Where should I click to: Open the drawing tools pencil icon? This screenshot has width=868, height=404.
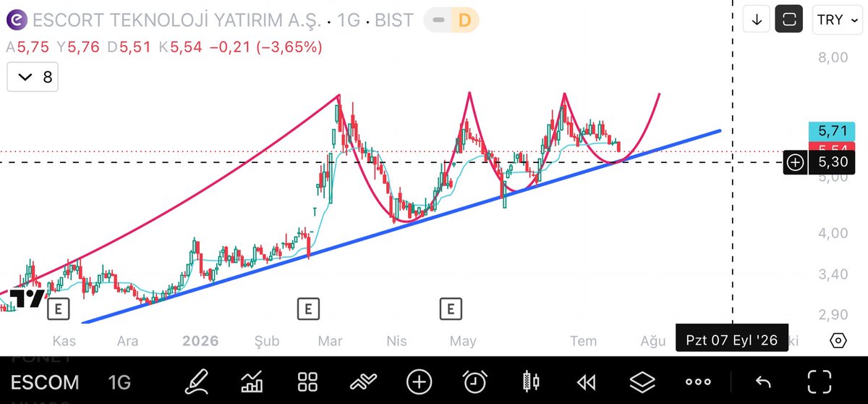[195, 380]
